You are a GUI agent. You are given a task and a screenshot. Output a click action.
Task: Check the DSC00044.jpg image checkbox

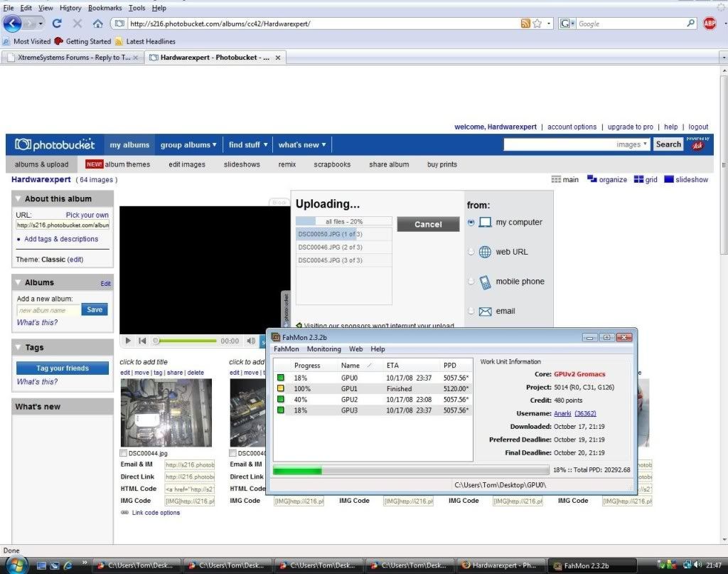coord(124,453)
